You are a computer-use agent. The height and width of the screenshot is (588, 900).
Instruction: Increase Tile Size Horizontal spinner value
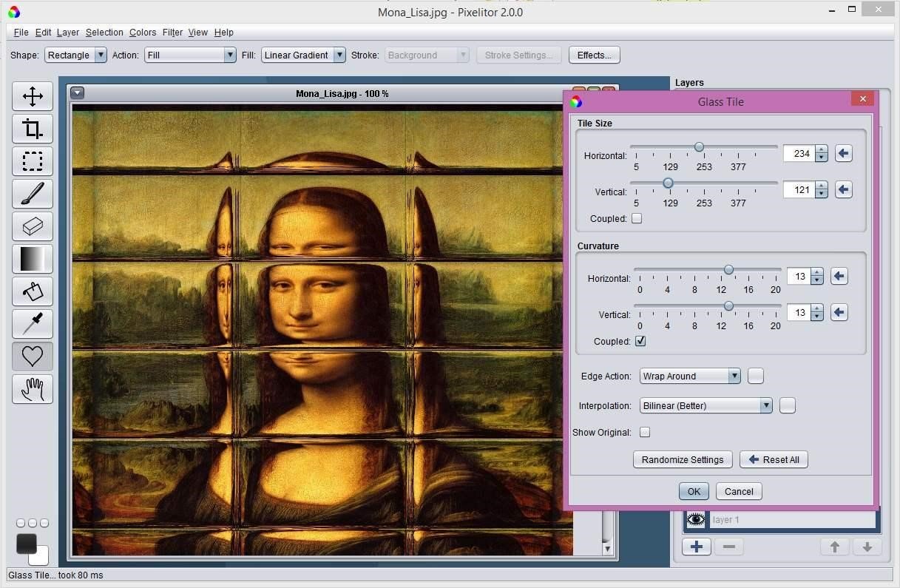point(821,149)
